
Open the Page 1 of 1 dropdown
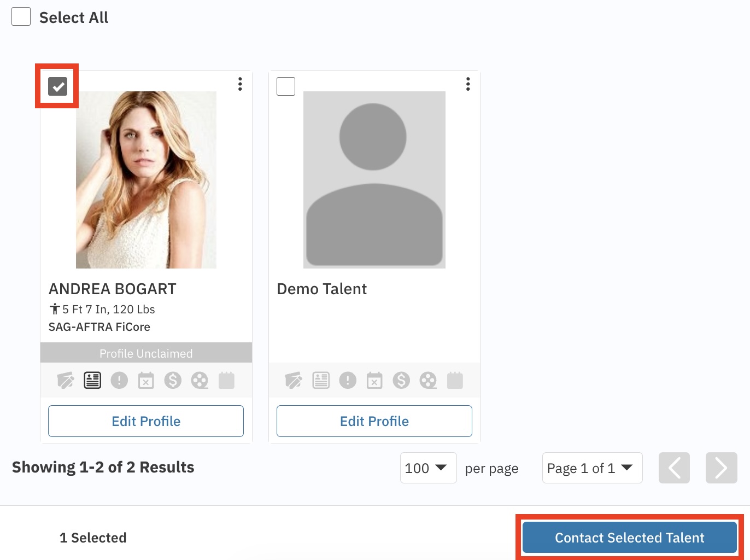click(591, 468)
